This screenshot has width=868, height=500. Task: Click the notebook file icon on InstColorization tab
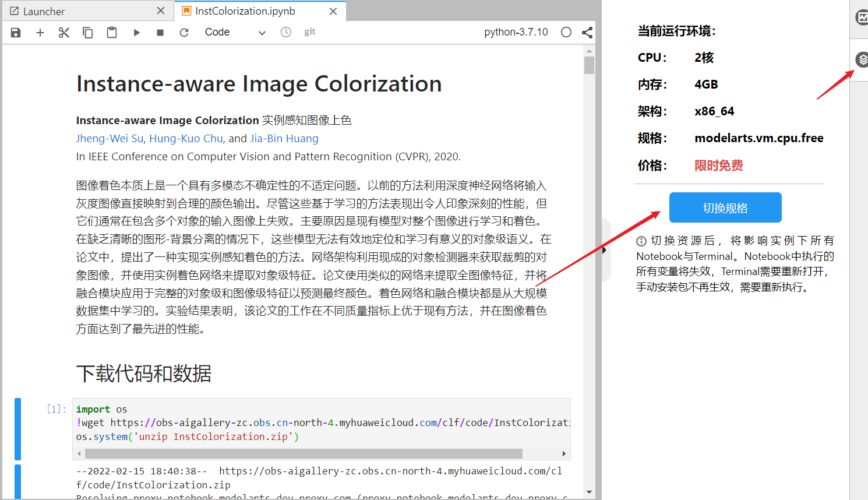pyautogui.click(x=186, y=11)
